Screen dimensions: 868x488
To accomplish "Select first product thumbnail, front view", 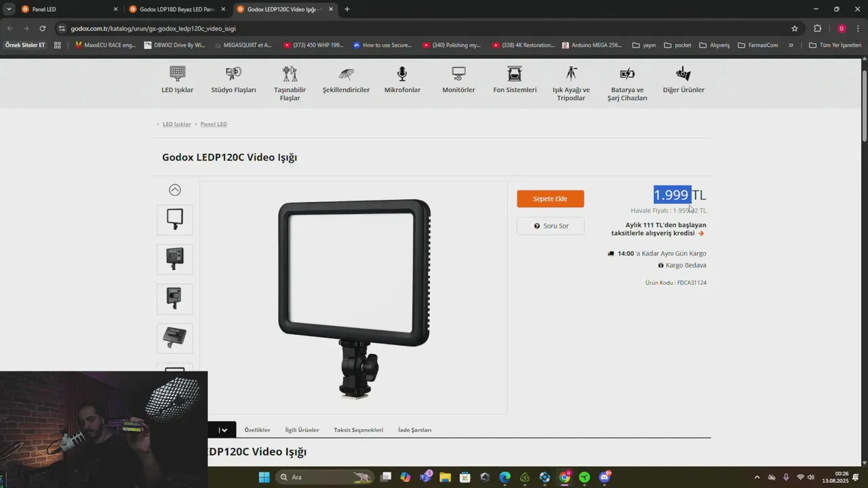I will [x=175, y=220].
